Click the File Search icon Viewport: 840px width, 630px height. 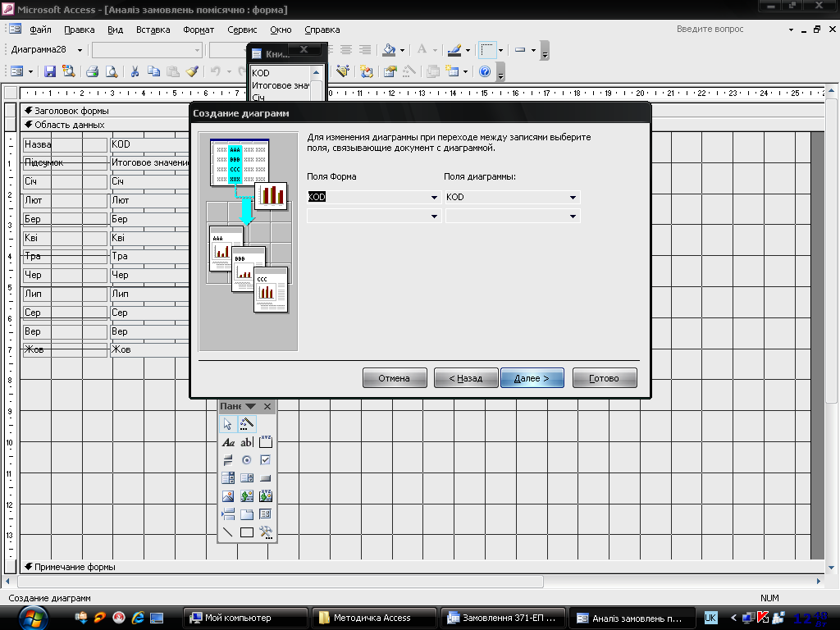(69, 71)
